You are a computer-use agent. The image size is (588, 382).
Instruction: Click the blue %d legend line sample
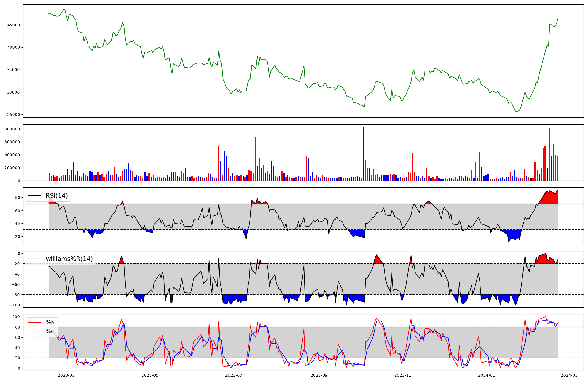coord(34,331)
